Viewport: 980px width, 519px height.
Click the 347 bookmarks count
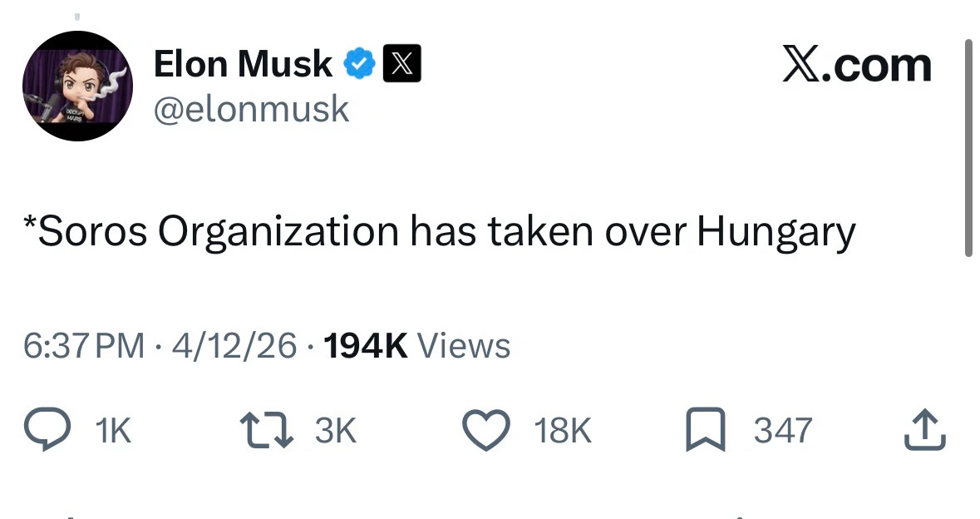pos(782,431)
